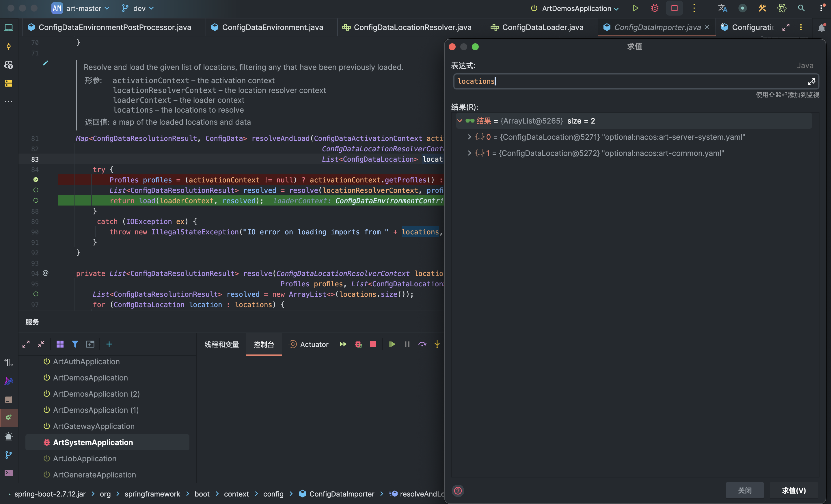Toggle breakpoint on return load line
Image resolution: width=831 pixels, height=504 pixels.
[x=36, y=201]
